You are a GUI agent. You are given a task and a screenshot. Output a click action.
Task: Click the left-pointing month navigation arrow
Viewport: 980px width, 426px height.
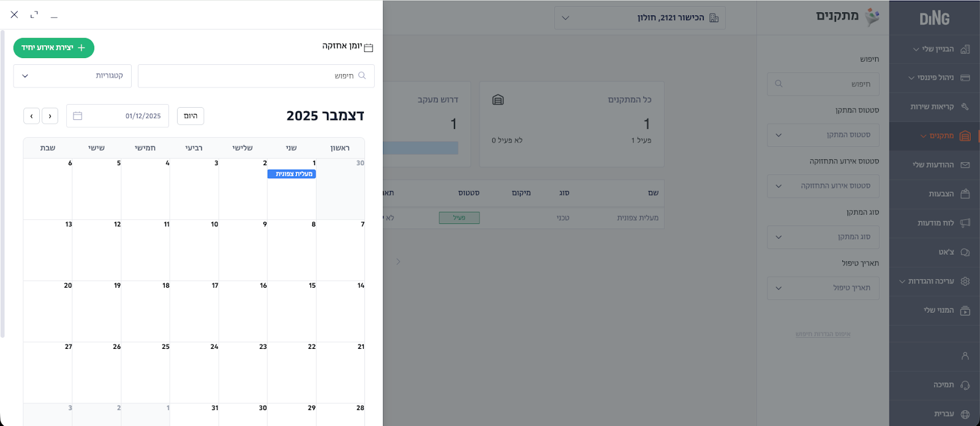coord(32,116)
